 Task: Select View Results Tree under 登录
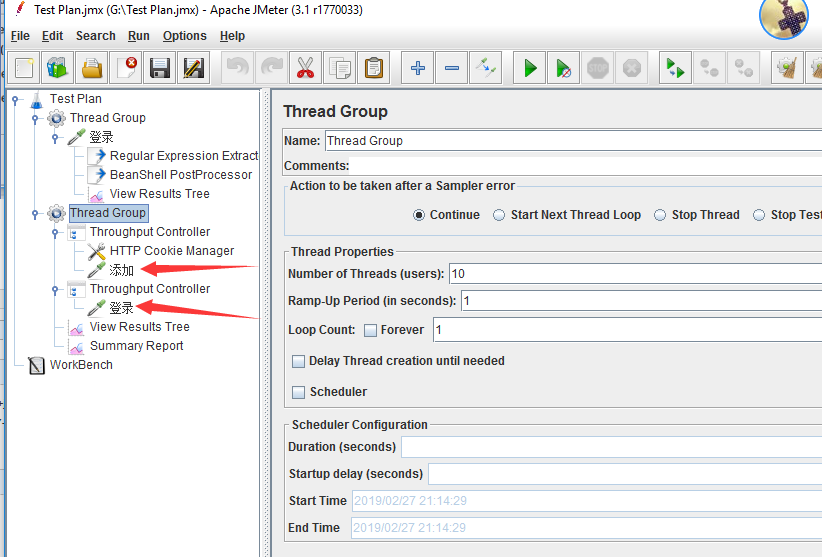point(159,194)
